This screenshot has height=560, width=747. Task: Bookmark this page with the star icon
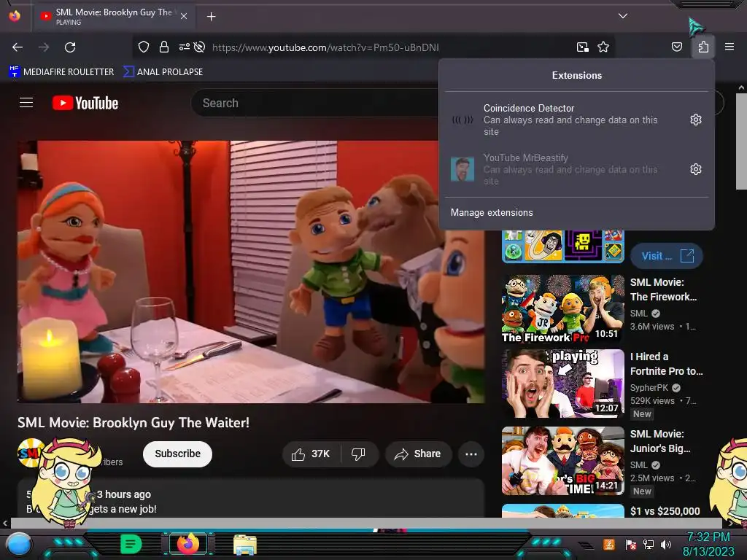[603, 47]
